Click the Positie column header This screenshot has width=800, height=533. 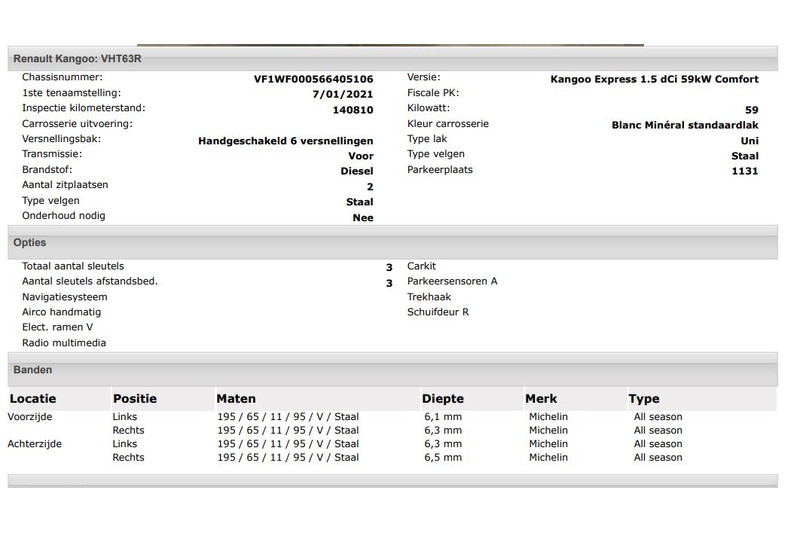(135, 399)
